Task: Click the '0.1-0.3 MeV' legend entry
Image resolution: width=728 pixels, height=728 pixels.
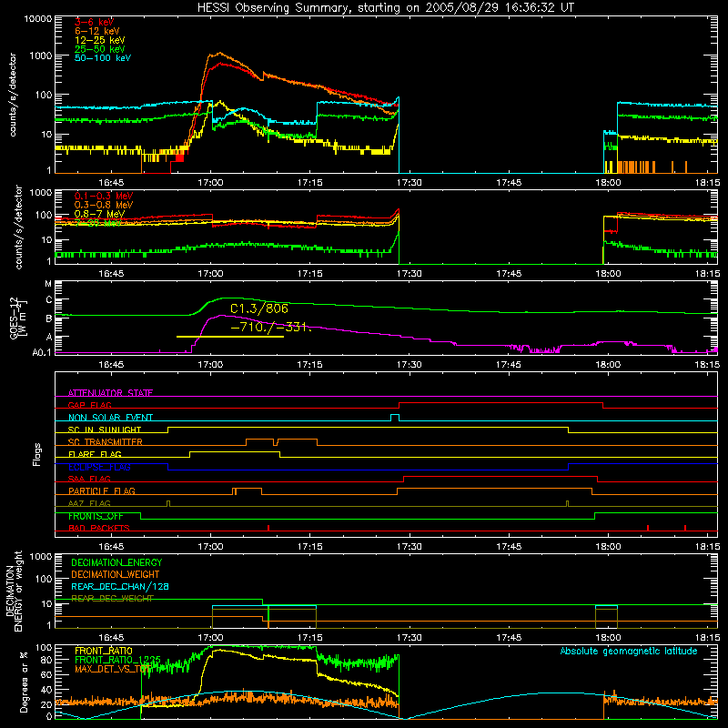Action: click(x=104, y=196)
